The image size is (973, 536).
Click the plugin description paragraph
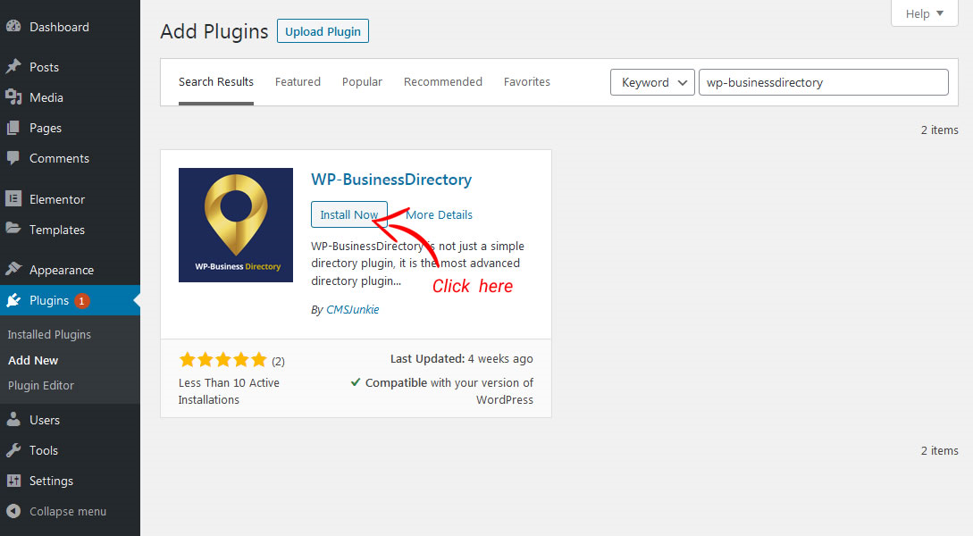[x=418, y=264]
